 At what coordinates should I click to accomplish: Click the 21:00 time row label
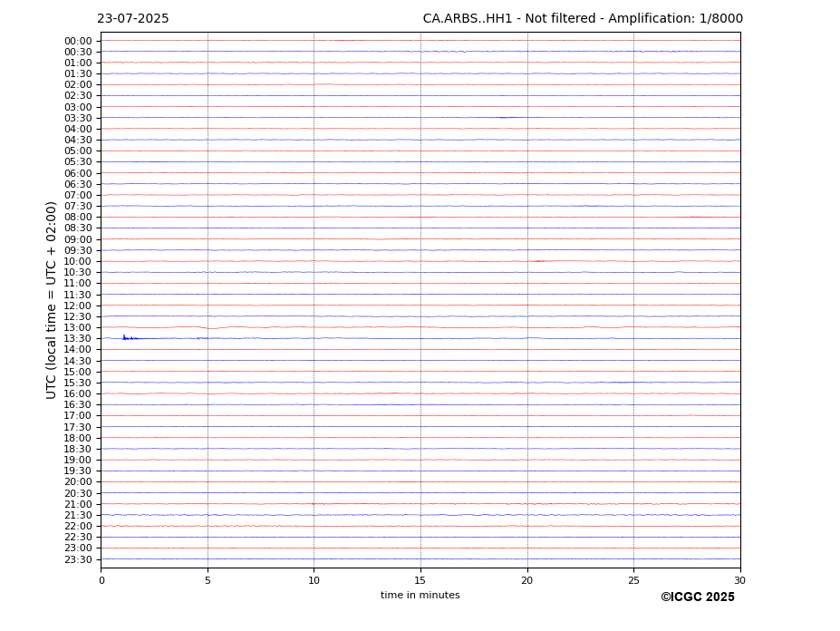pos(78,504)
